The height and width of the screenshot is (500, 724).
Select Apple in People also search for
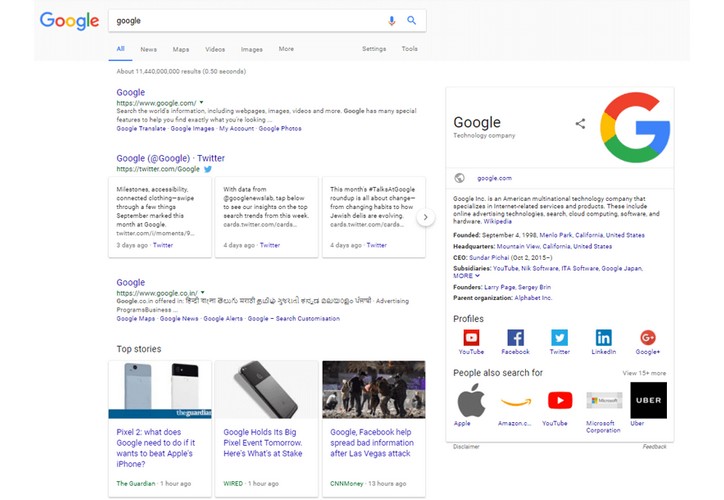[x=471, y=400]
